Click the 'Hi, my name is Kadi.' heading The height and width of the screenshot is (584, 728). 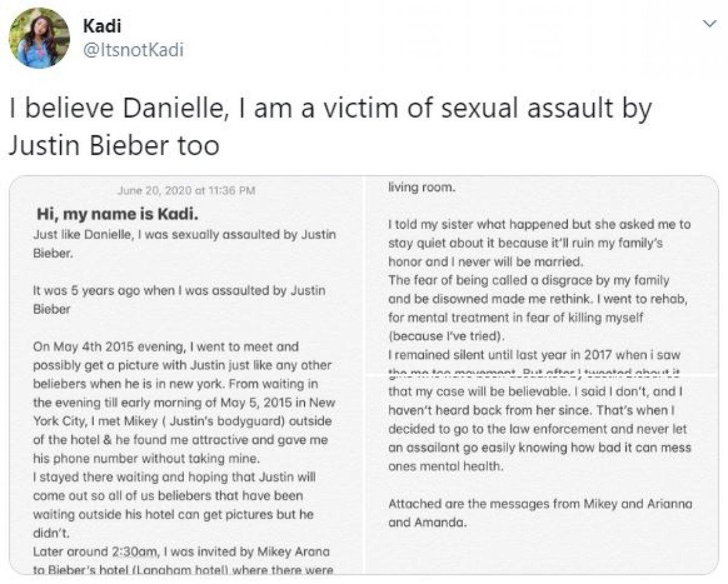point(118,214)
